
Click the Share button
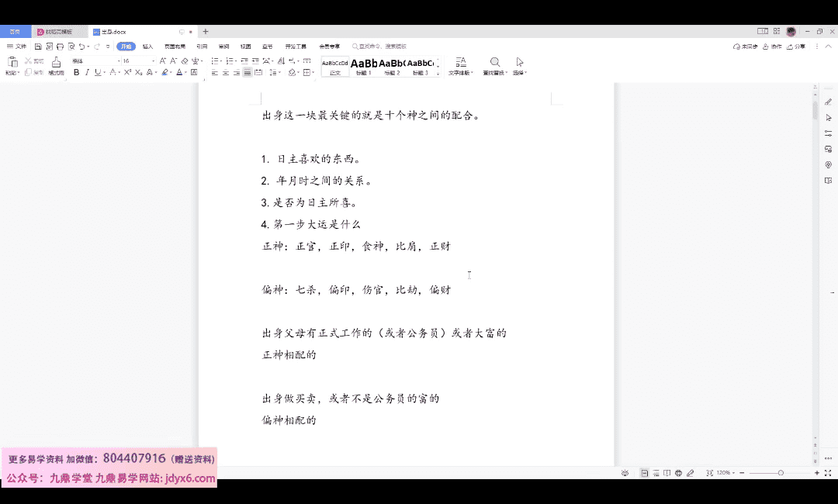coord(797,47)
